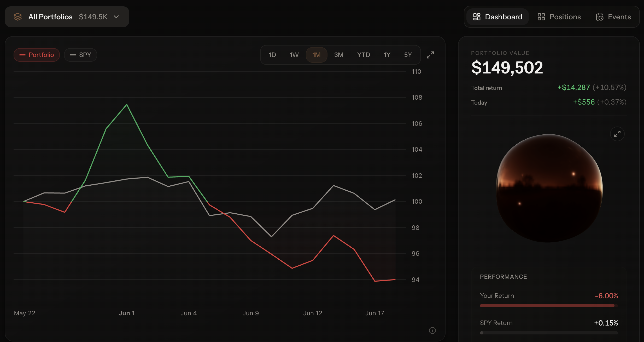Open the Dashboard tab
The height and width of the screenshot is (342, 644).
(497, 17)
